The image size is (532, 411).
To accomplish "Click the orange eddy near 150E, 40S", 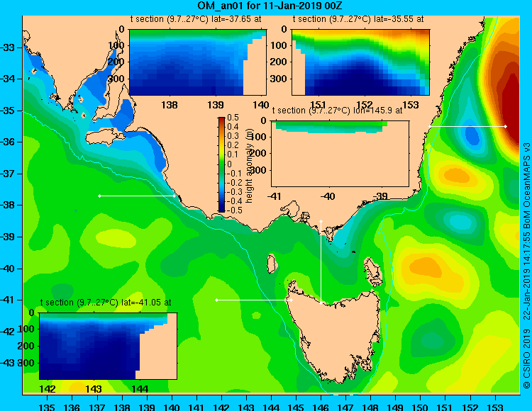I will coord(424,268).
